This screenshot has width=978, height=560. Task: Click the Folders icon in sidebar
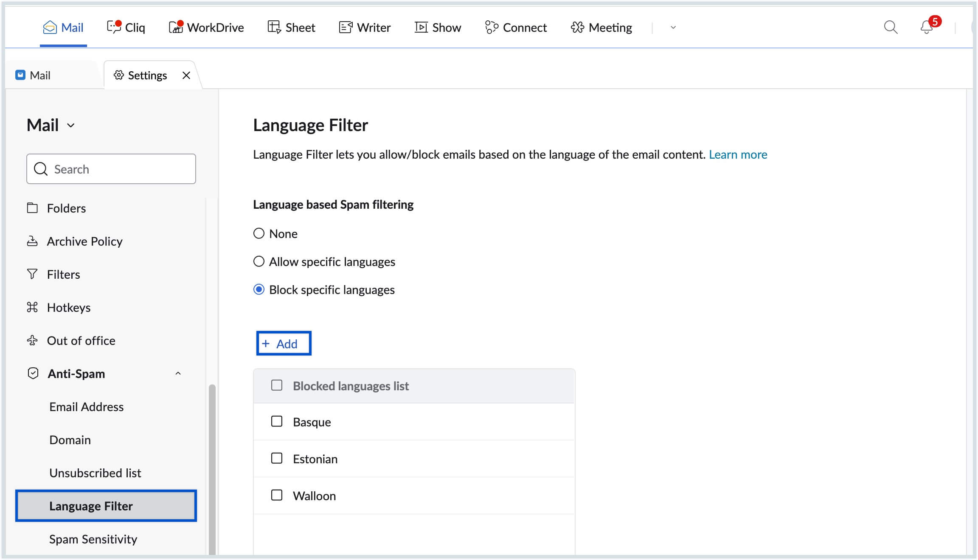32,208
